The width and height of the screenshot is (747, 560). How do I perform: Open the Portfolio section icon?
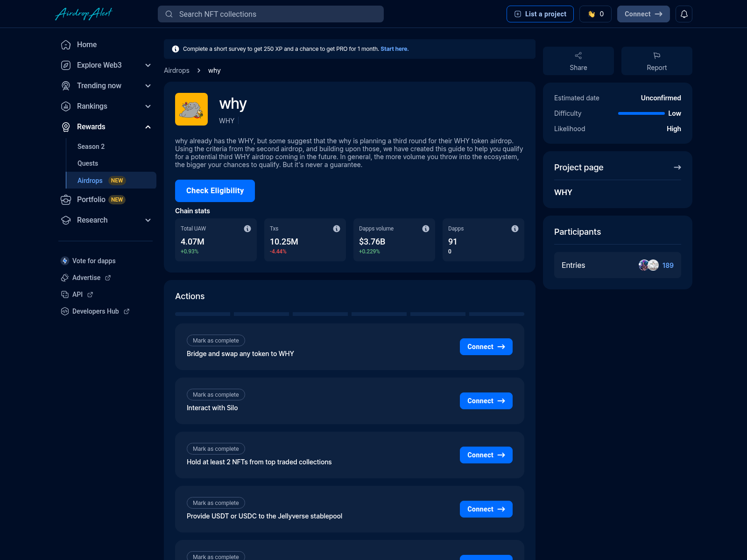(x=65, y=199)
